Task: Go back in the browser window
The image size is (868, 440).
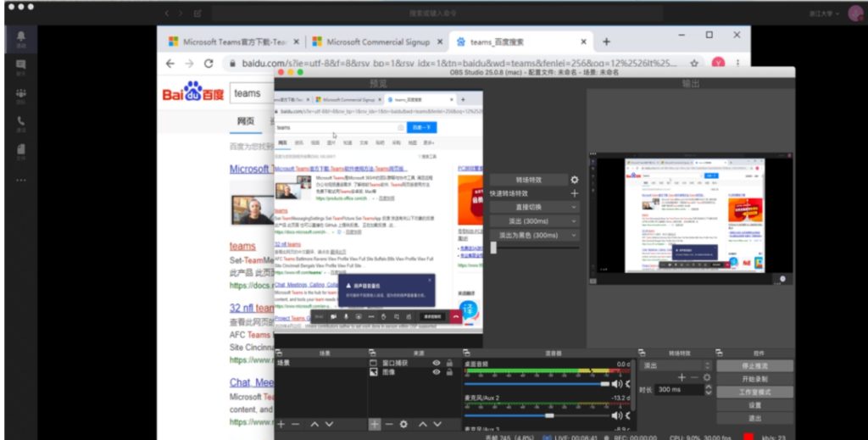Action: pos(170,64)
